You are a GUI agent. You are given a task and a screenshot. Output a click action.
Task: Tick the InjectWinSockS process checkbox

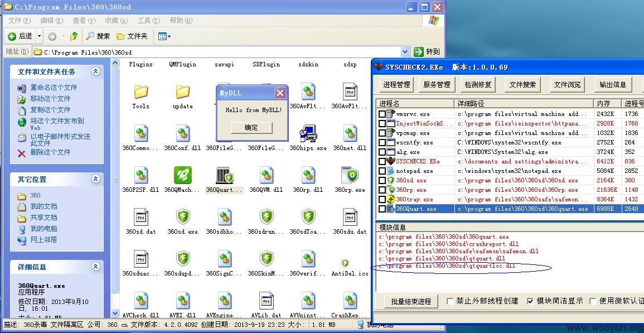pos(382,123)
